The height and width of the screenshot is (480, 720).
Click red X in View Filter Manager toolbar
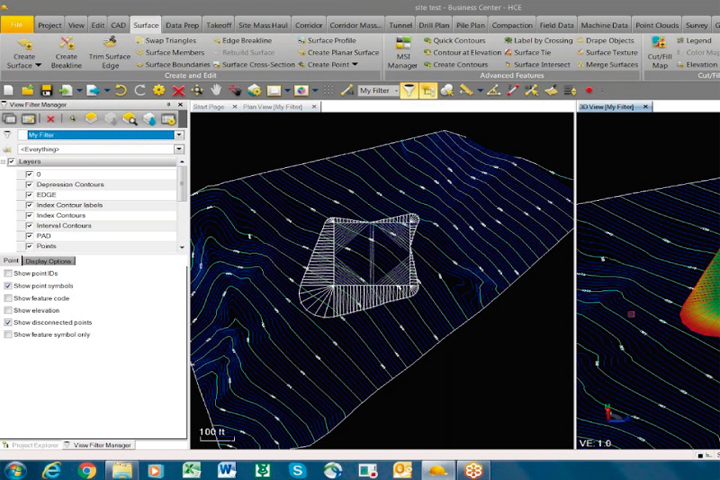click(51, 119)
